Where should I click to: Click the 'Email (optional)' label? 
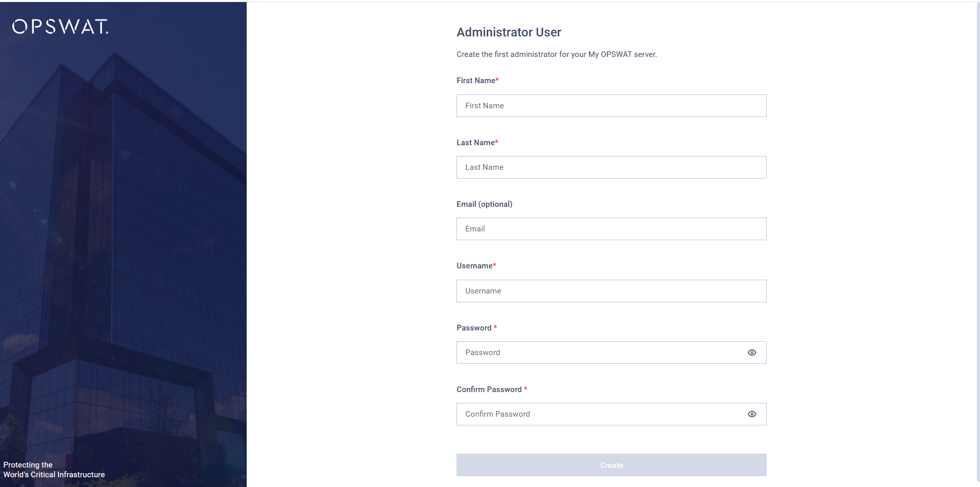click(x=484, y=204)
